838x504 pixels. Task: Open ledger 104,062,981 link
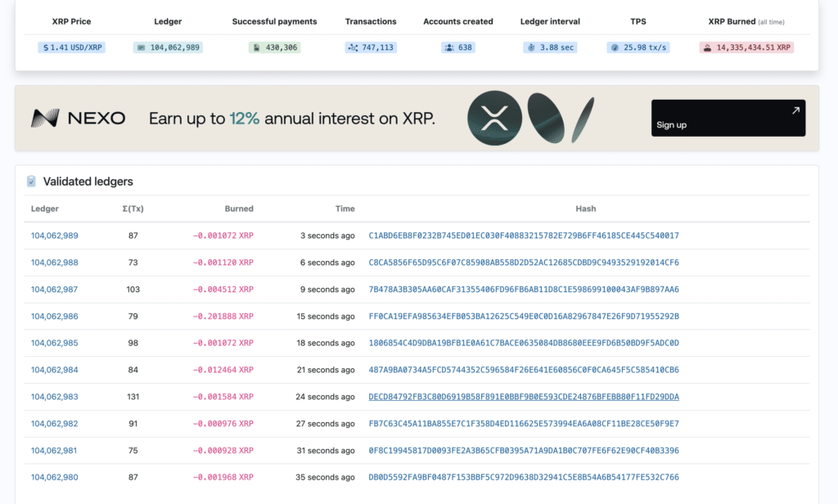click(54, 451)
